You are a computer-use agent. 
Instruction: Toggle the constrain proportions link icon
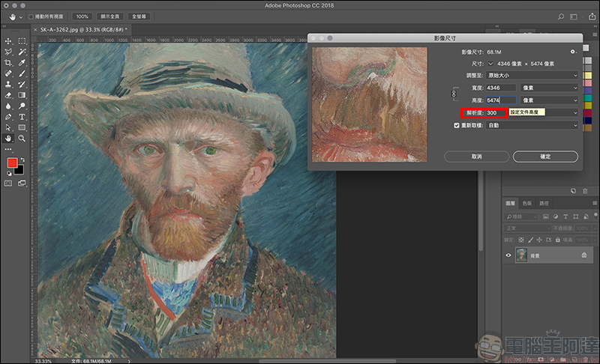pos(454,94)
